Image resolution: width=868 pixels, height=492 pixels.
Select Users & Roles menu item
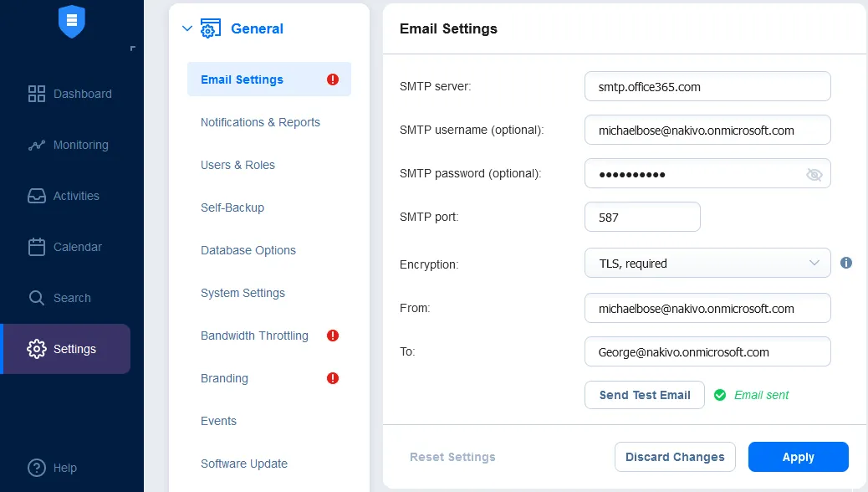pyautogui.click(x=237, y=165)
